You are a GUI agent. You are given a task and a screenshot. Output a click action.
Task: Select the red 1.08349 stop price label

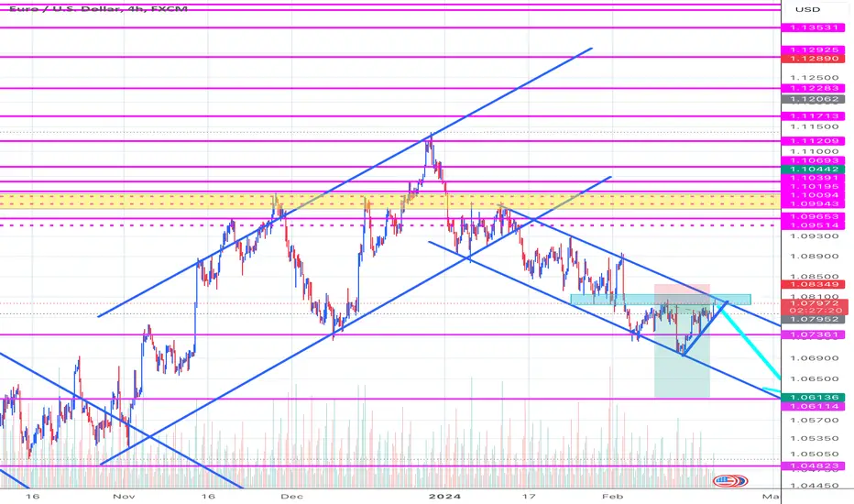(x=813, y=284)
